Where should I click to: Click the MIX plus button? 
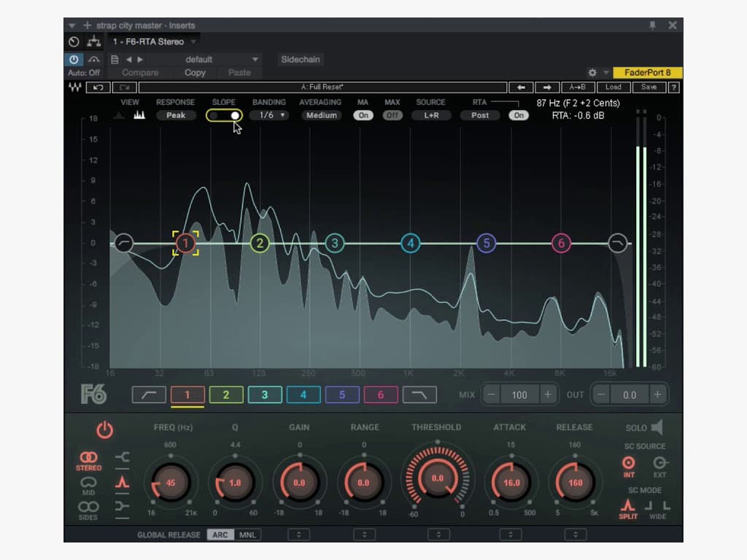tap(548, 394)
